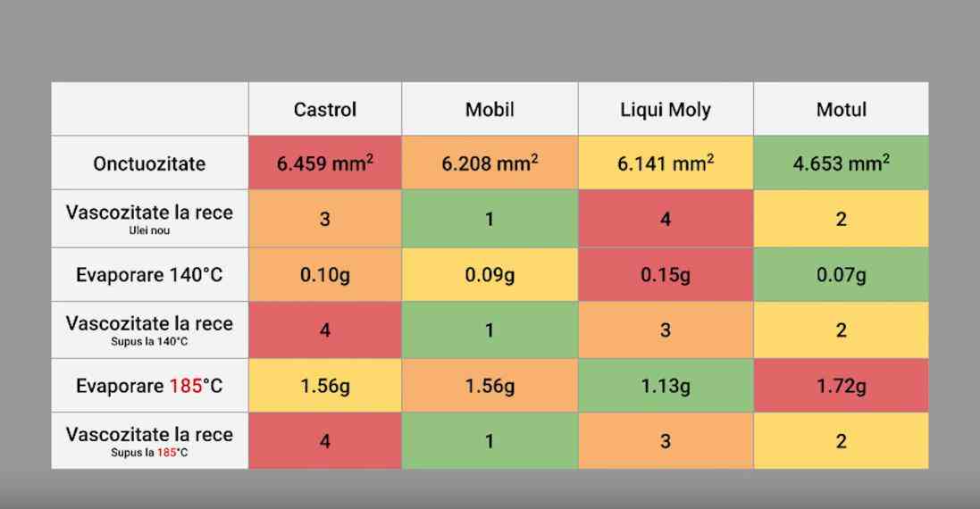Viewport: 980px width, 509px height.
Task: Click the red 0.15g Liqui Moly cell
Action: pyautogui.click(x=666, y=275)
